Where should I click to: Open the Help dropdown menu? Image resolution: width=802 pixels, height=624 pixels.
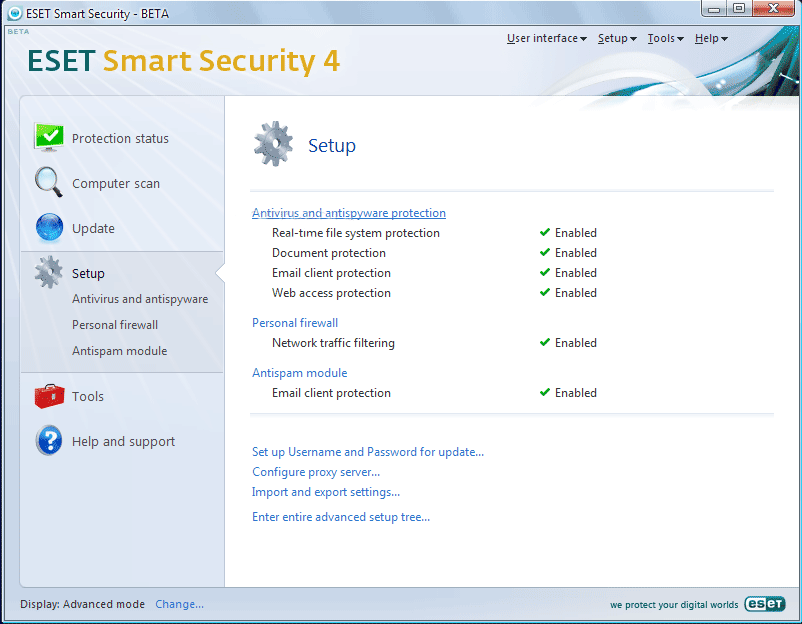[711, 38]
